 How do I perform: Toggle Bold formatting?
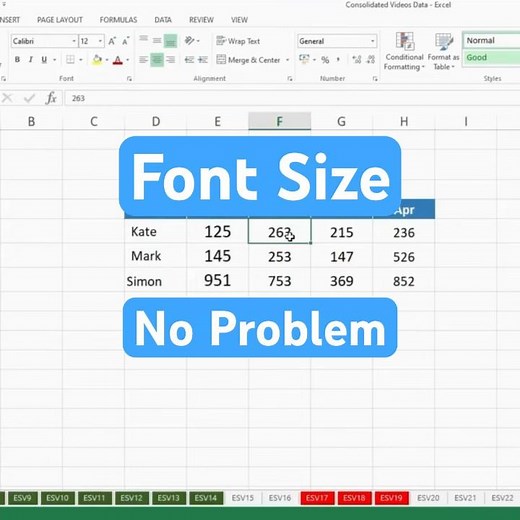[x=17, y=60]
